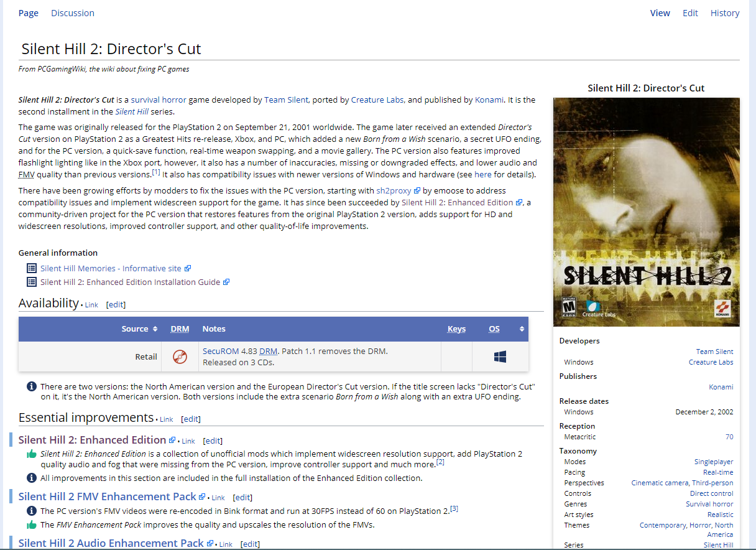The width and height of the screenshot is (756, 550).
Task: Click list icon beside Enhanced Edition Installation Guide
Action: [x=32, y=282]
